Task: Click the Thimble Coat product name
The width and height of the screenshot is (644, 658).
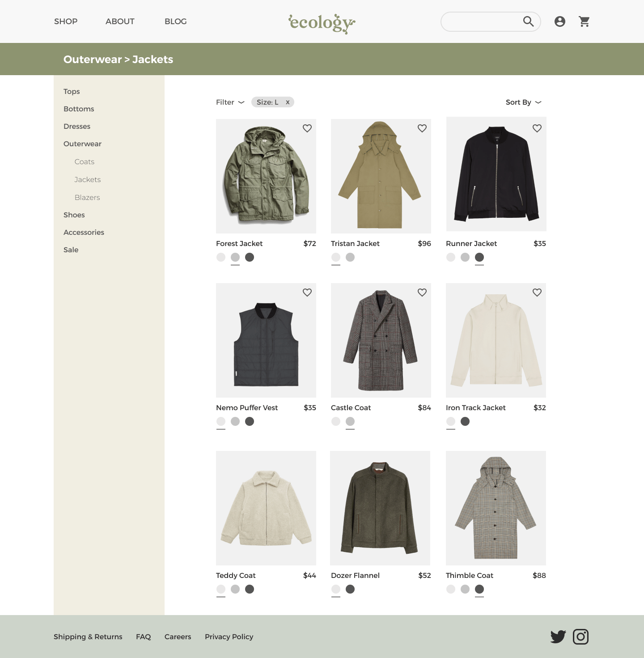Action: point(470,575)
